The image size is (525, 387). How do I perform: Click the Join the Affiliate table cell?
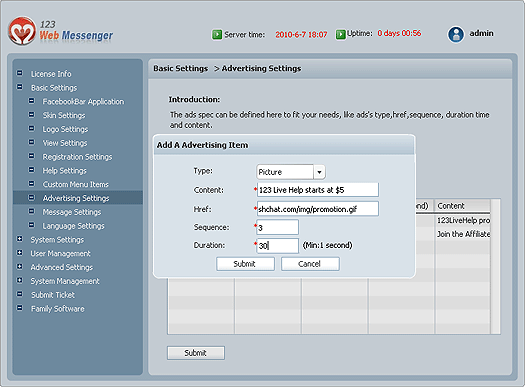463,234
